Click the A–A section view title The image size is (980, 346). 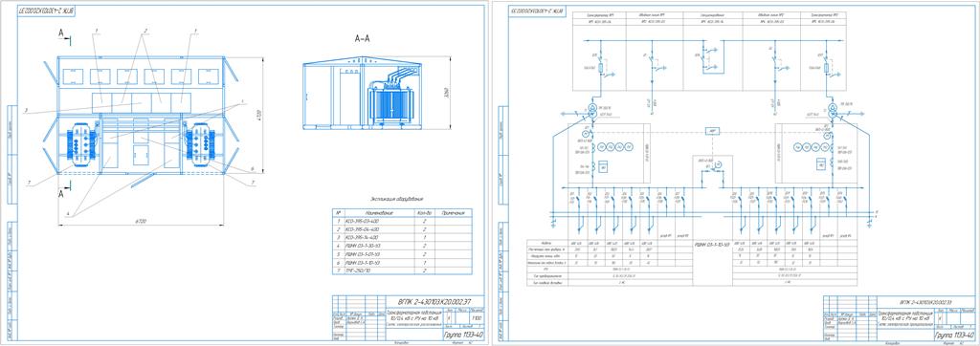click(x=362, y=39)
